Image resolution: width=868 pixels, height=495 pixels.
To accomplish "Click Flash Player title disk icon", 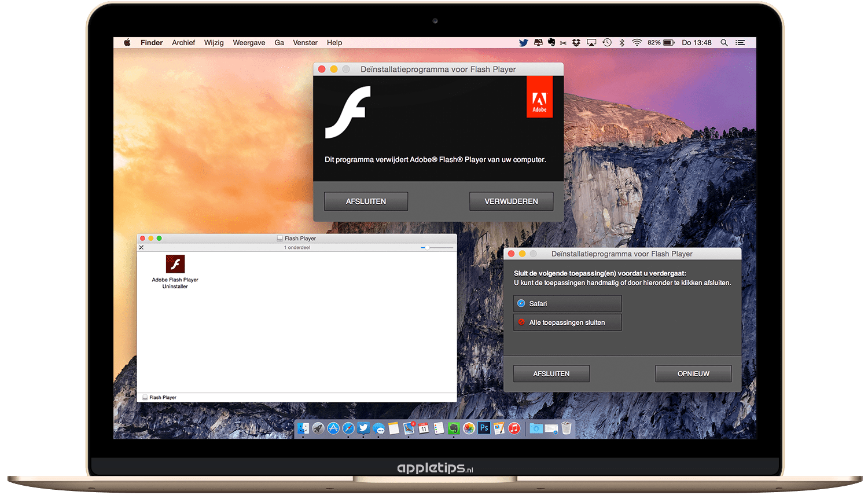I will 280,238.
